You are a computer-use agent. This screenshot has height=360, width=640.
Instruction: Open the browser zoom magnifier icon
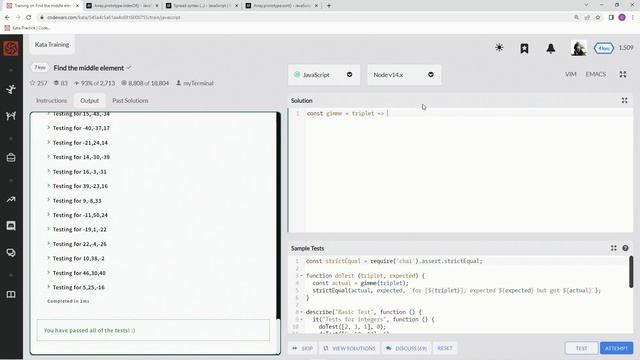coord(576,18)
